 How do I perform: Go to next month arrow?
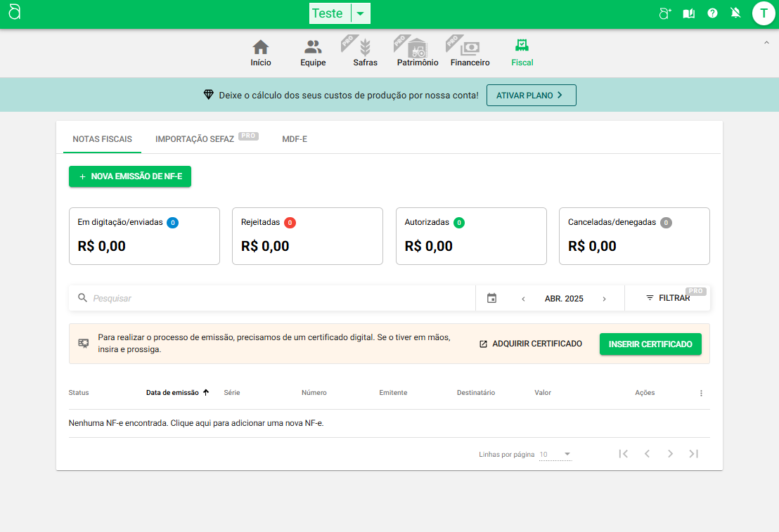coord(604,299)
